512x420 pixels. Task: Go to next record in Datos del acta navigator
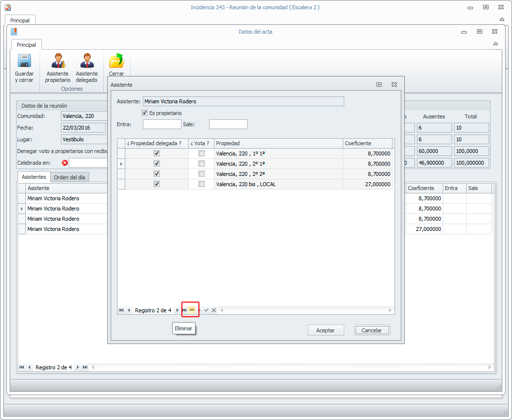pos(78,367)
